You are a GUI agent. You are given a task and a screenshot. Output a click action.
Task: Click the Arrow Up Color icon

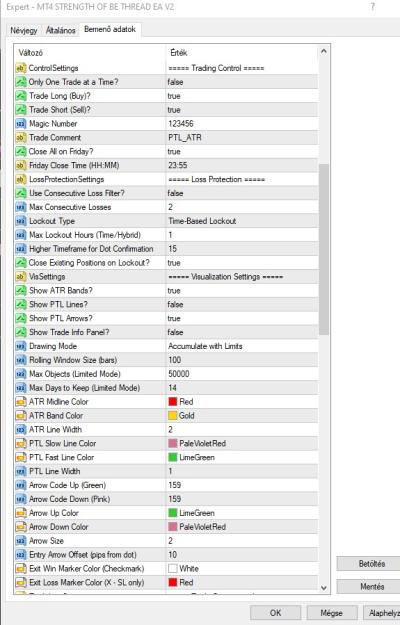(21, 513)
